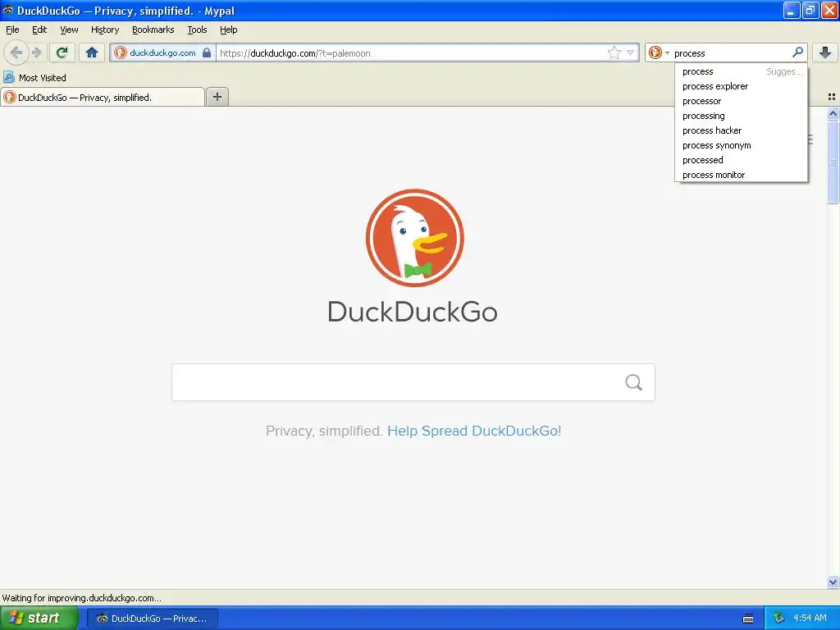The image size is (840, 630).
Task: Click the on-screen keyboard tray icon
Action: [748, 619]
